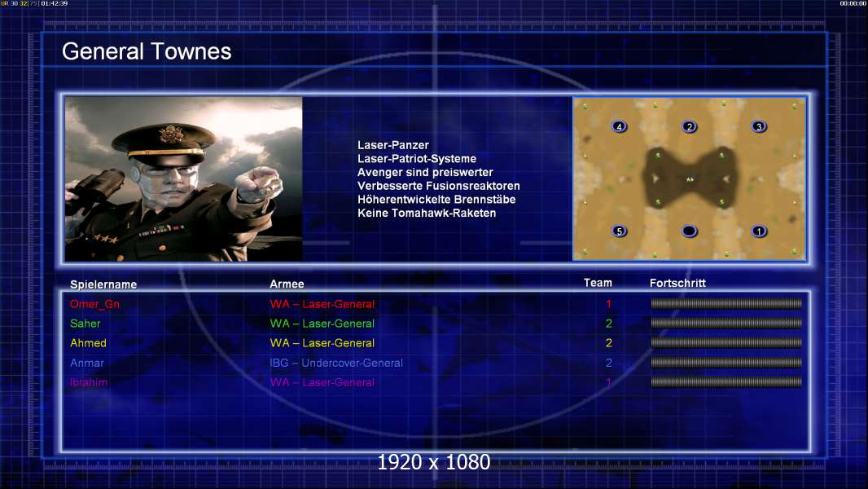Click Saher's WA – Laser-General army entry
This screenshot has height=489, width=868.
click(322, 324)
